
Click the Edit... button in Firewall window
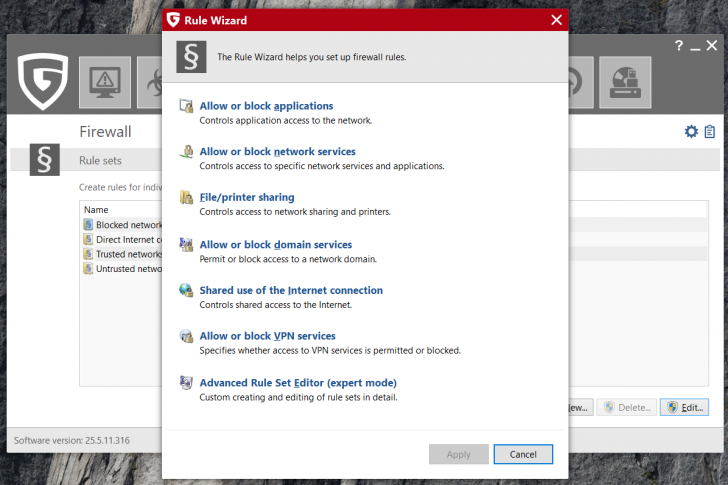point(684,407)
